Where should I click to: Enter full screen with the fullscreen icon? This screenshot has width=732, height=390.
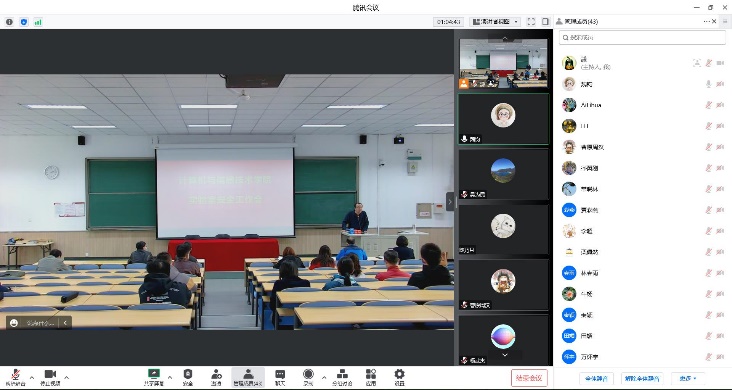531,21
